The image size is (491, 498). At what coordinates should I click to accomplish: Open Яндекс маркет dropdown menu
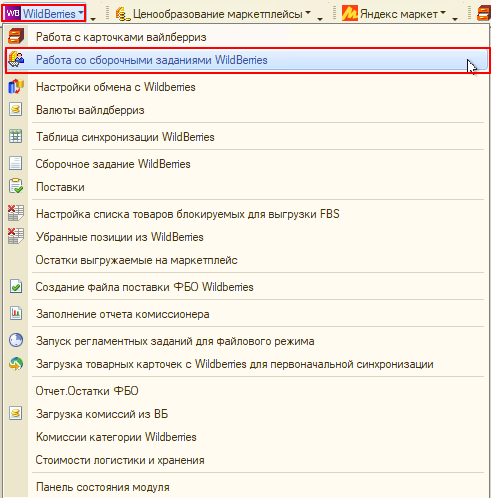click(394, 14)
